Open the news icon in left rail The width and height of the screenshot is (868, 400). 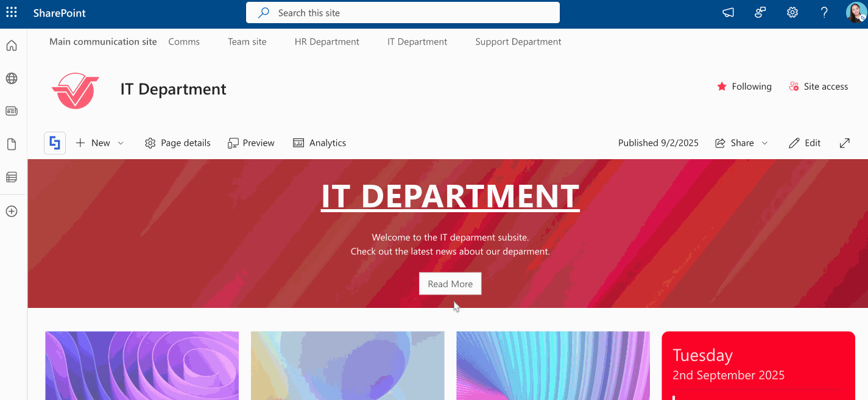(12, 111)
